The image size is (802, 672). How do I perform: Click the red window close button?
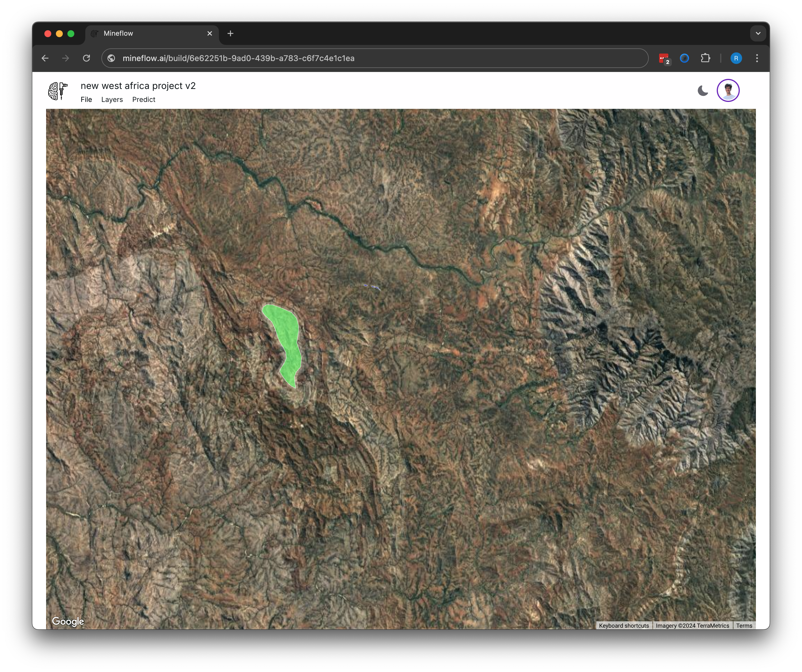pyautogui.click(x=48, y=34)
